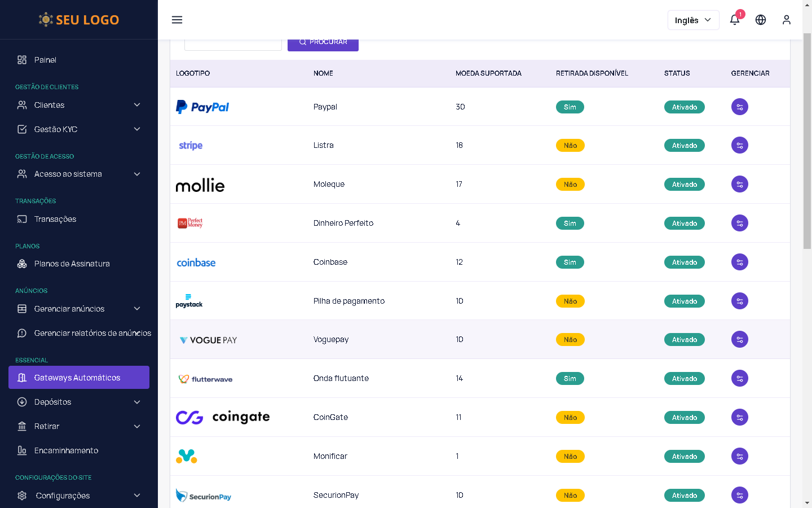
Task: Click the Sim withdrawal badge for Paypal
Action: pyautogui.click(x=570, y=107)
